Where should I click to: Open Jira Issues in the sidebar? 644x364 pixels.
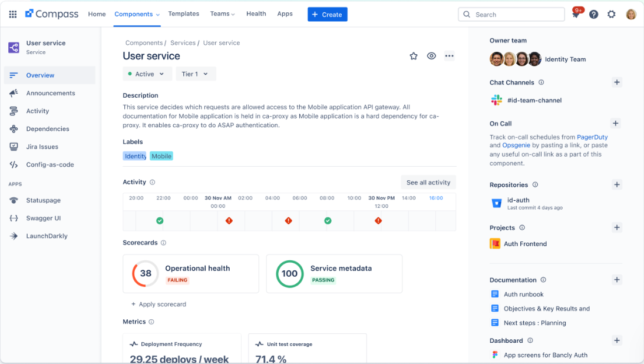click(x=49, y=147)
